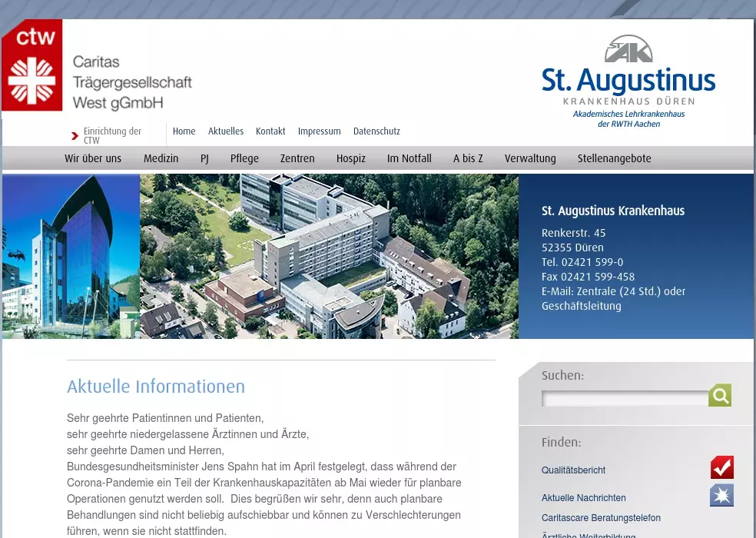
Task: Click into the Suchen search field
Action: [624, 398]
